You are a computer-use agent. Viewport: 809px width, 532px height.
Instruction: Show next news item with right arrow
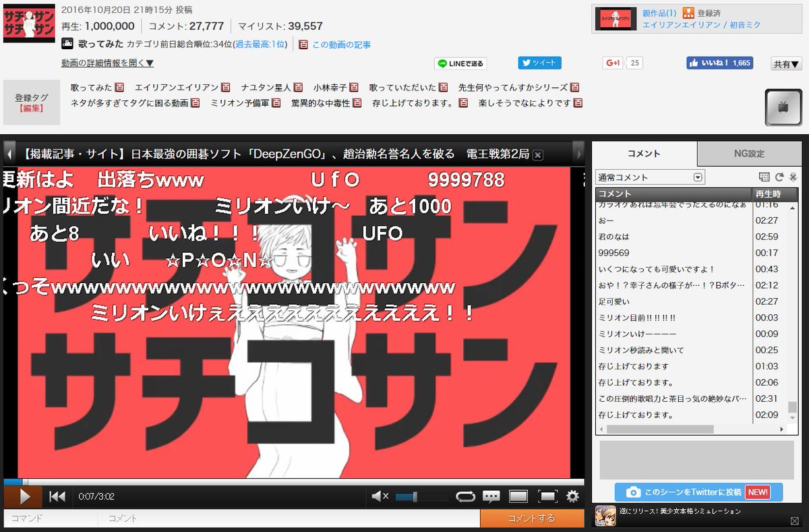coord(577,154)
